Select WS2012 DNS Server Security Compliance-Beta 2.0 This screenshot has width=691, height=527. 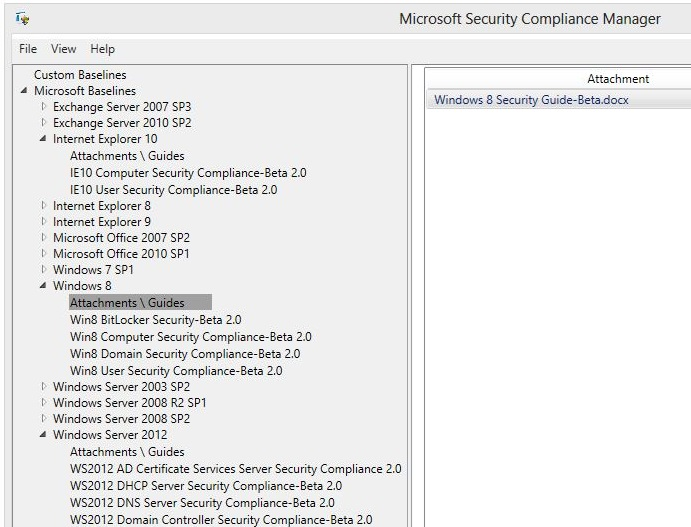coord(202,502)
